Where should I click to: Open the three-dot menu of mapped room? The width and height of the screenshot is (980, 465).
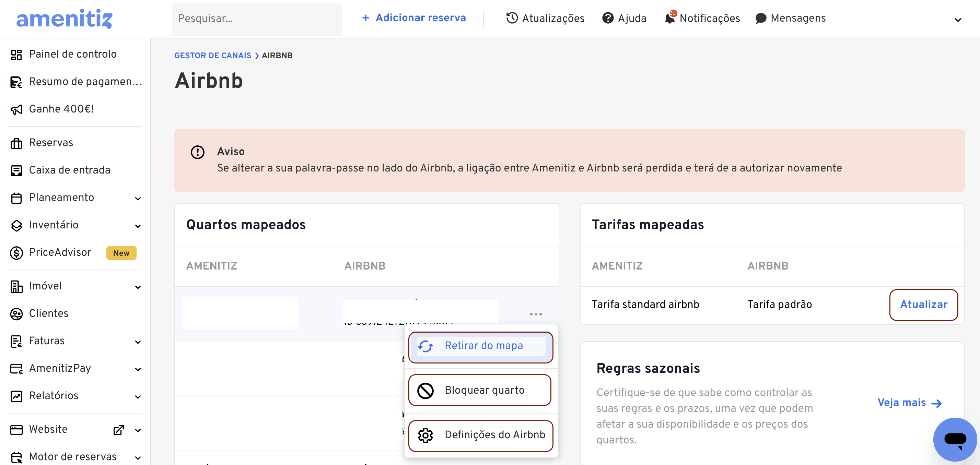(536, 314)
